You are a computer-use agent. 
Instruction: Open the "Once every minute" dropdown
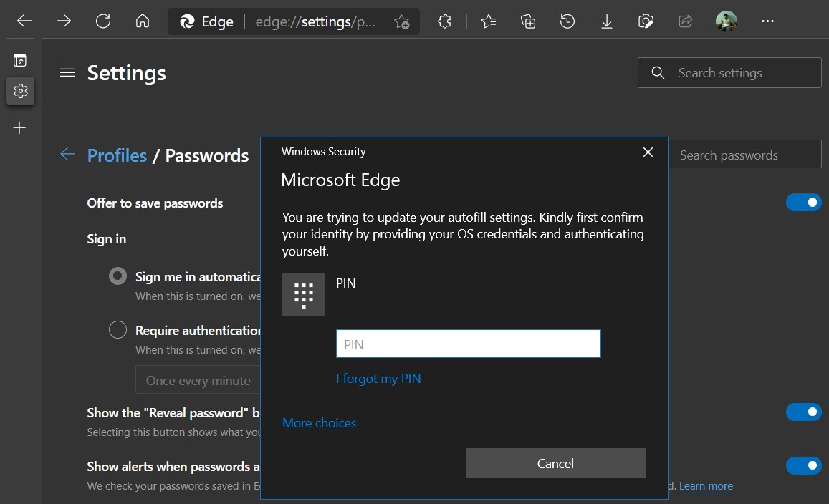198,380
